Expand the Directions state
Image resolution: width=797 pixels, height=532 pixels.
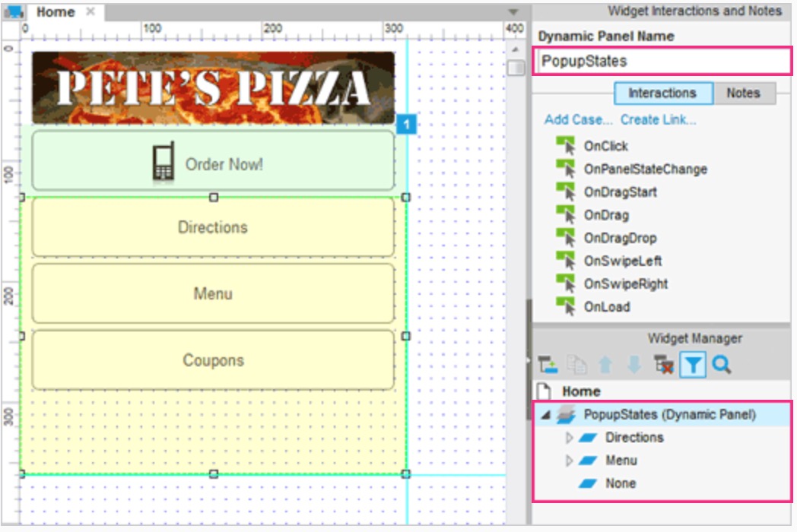(x=570, y=438)
